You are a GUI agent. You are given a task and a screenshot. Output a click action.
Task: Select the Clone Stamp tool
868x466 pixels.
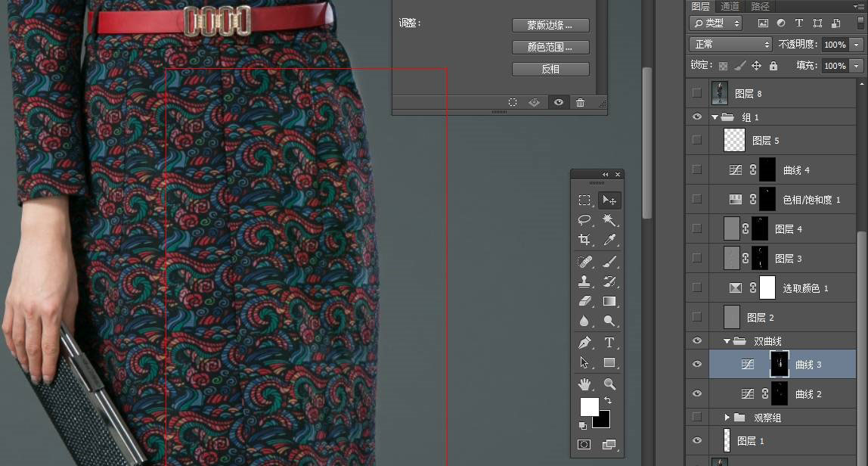pyautogui.click(x=584, y=281)
